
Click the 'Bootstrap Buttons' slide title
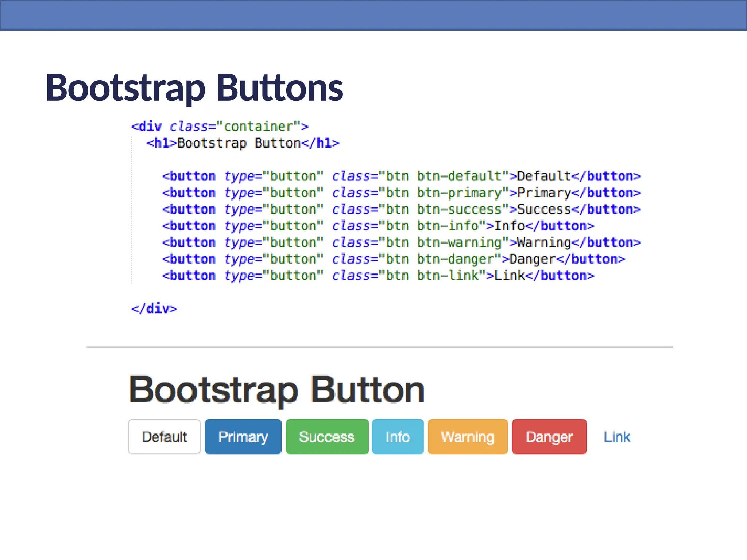tap(194, 87)
